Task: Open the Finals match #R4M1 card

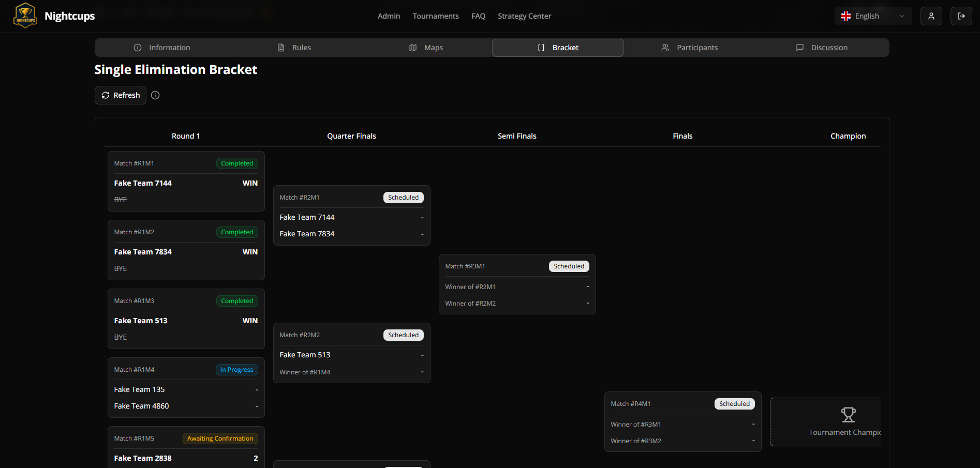Action: [682, 421]
